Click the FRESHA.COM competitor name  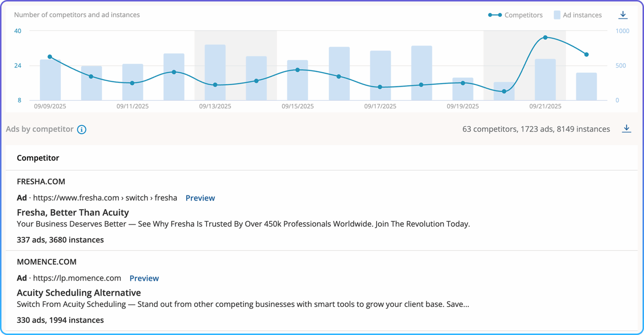pyautogui.click(x=41, y=182)
